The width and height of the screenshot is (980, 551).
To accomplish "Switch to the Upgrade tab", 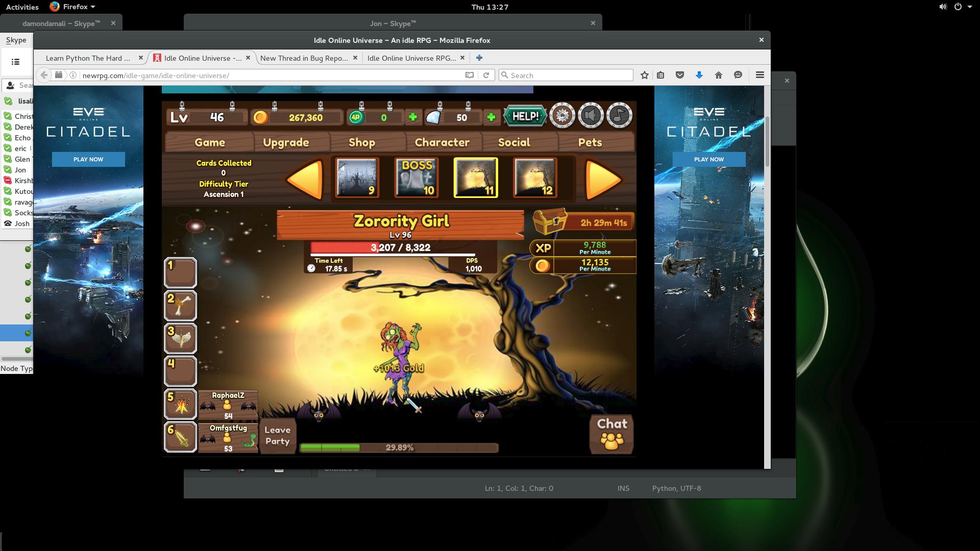I will pyautogui.click(x=286, y=142).
